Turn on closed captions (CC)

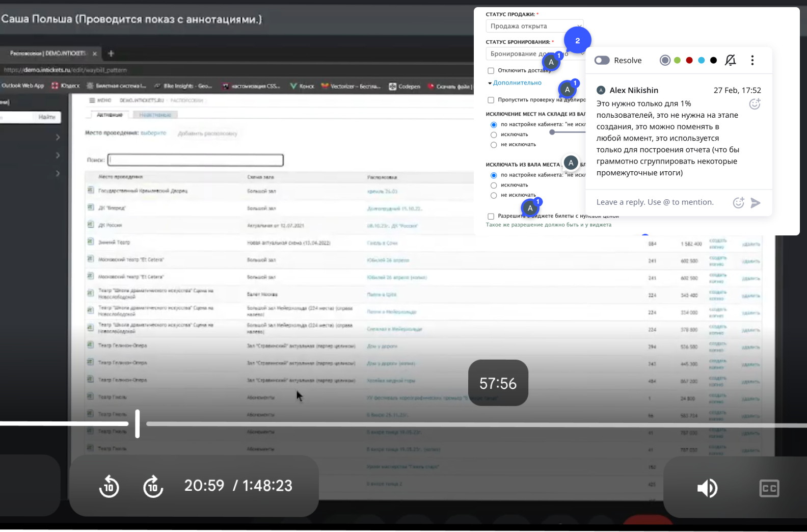769,488
